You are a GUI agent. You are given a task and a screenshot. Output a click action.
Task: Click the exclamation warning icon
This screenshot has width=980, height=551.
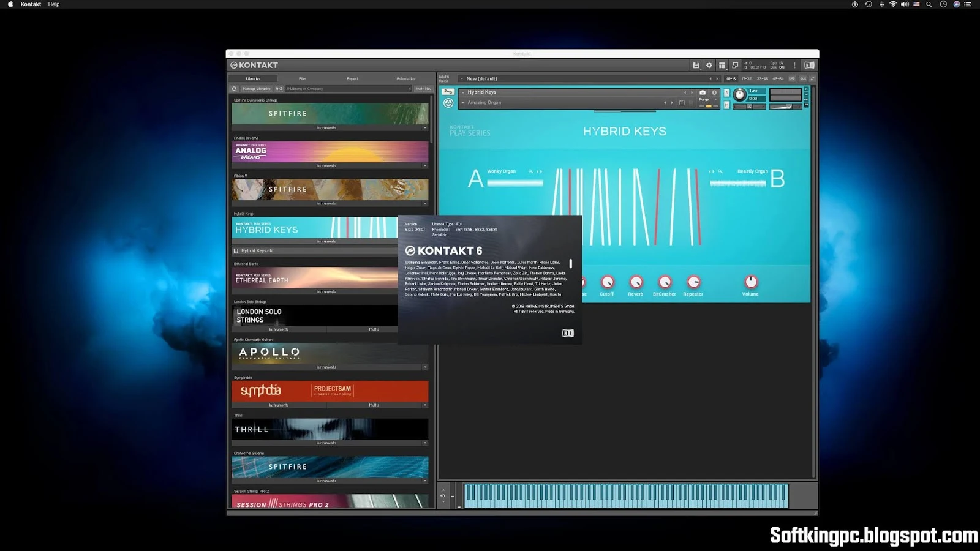click(794, 65)
